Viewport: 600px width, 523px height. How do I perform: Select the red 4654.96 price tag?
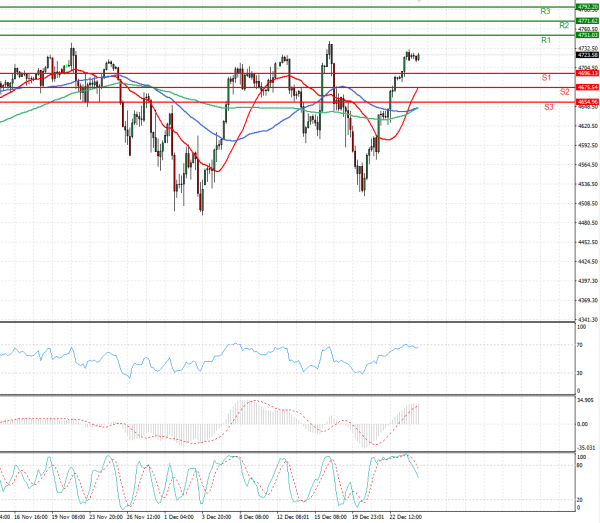588,102
